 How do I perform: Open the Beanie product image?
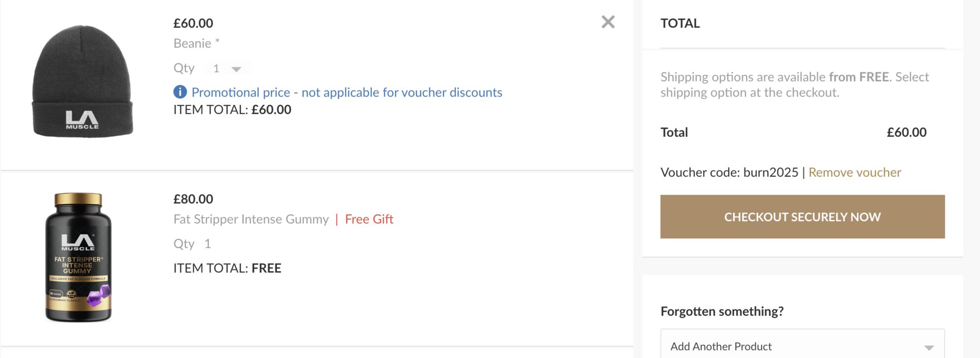click(x=82, y=81)
